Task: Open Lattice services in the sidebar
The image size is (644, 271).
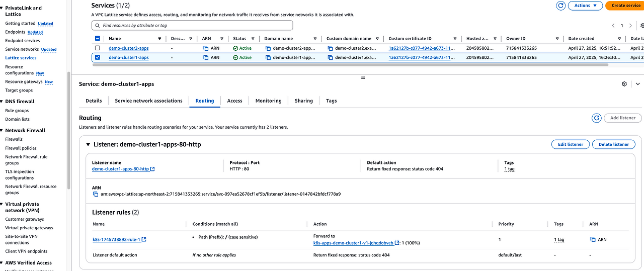Action: (21, 58)
